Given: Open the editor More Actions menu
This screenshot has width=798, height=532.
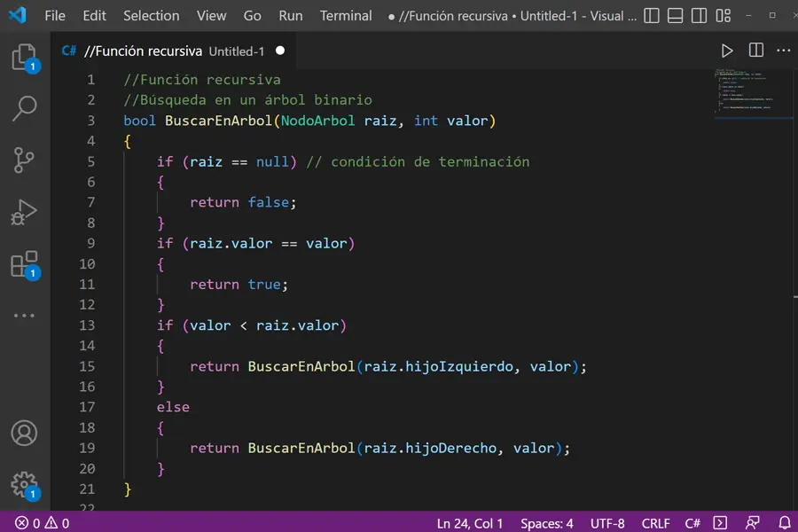Looking at the screenshot, I should tap(783, 51).
